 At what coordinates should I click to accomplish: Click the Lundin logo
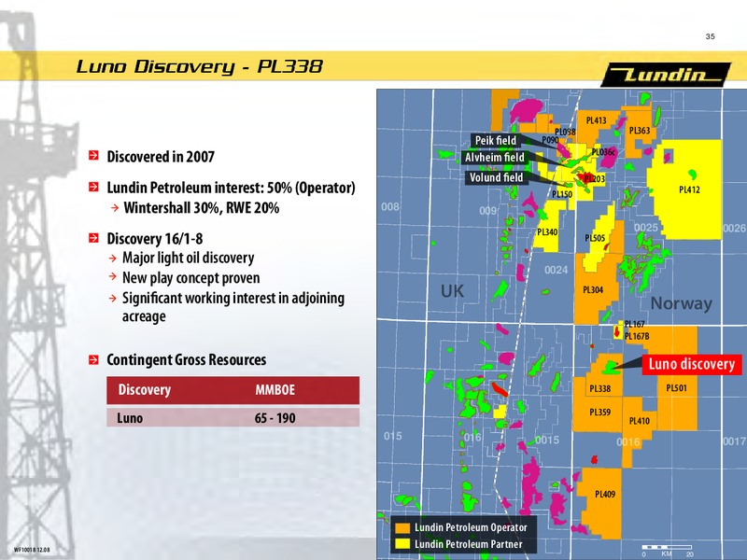(666, 75)
